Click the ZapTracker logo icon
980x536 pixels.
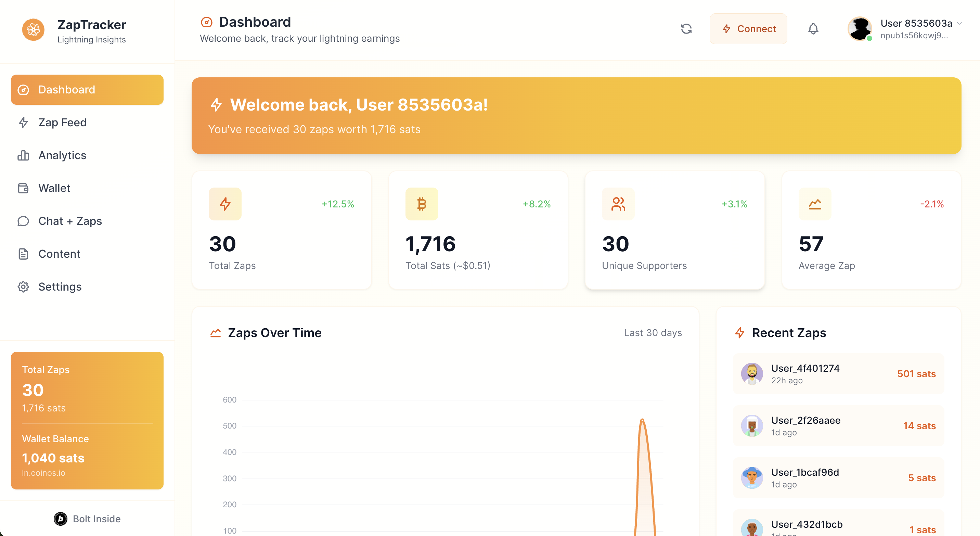pyautogui.click(x=33, y=30)
